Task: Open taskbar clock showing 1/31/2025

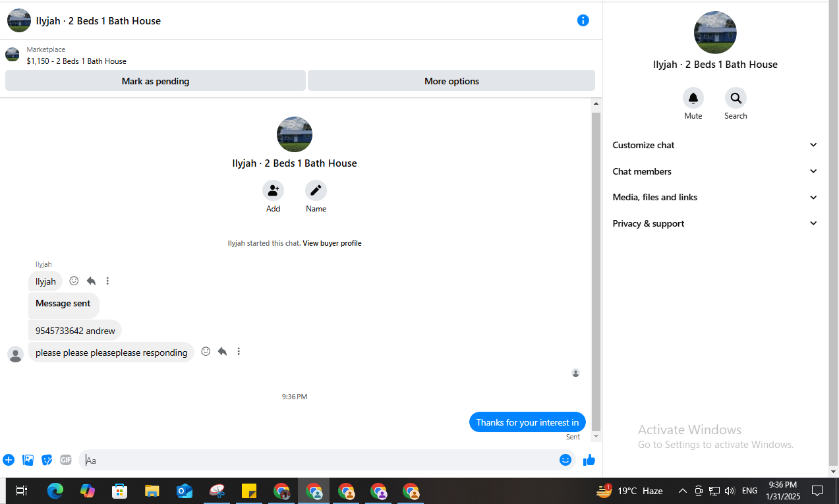Action: pos(782,491)
